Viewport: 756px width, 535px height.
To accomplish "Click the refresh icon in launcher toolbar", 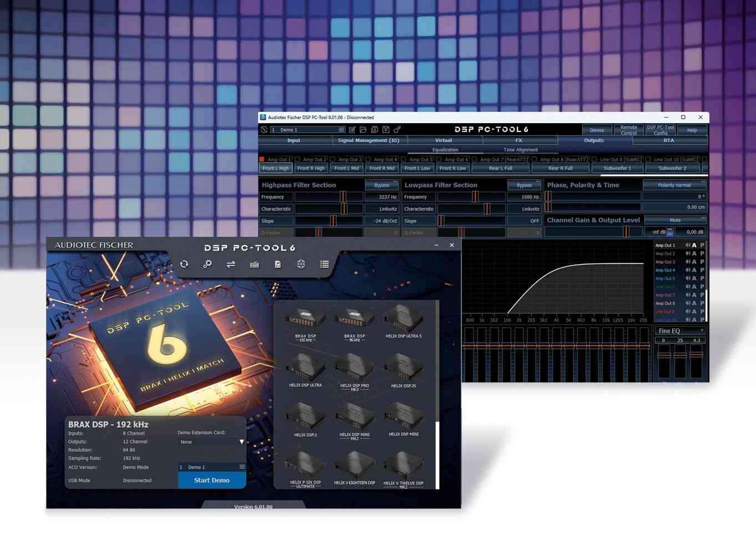I will tap(184, 264).
